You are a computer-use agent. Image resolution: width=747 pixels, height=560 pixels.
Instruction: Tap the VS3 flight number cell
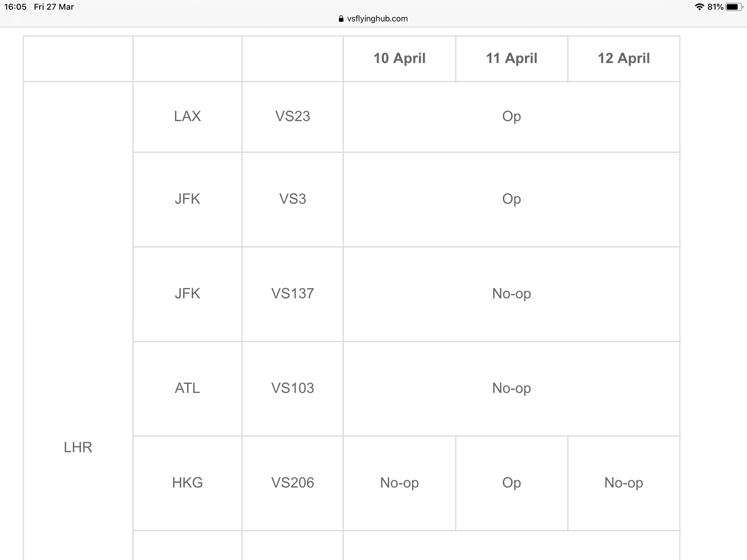click(293, 199)
